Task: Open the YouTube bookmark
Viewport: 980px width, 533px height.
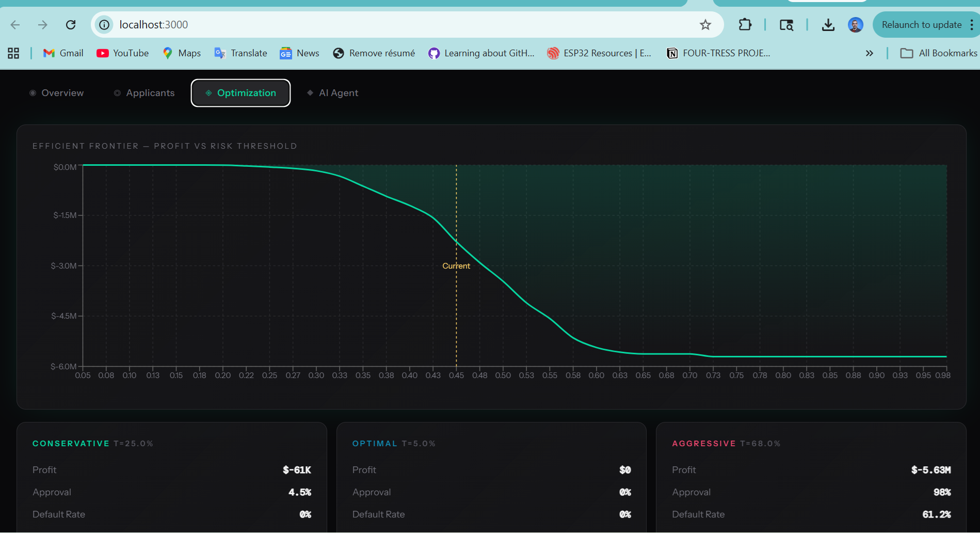Action: [123, 53]
